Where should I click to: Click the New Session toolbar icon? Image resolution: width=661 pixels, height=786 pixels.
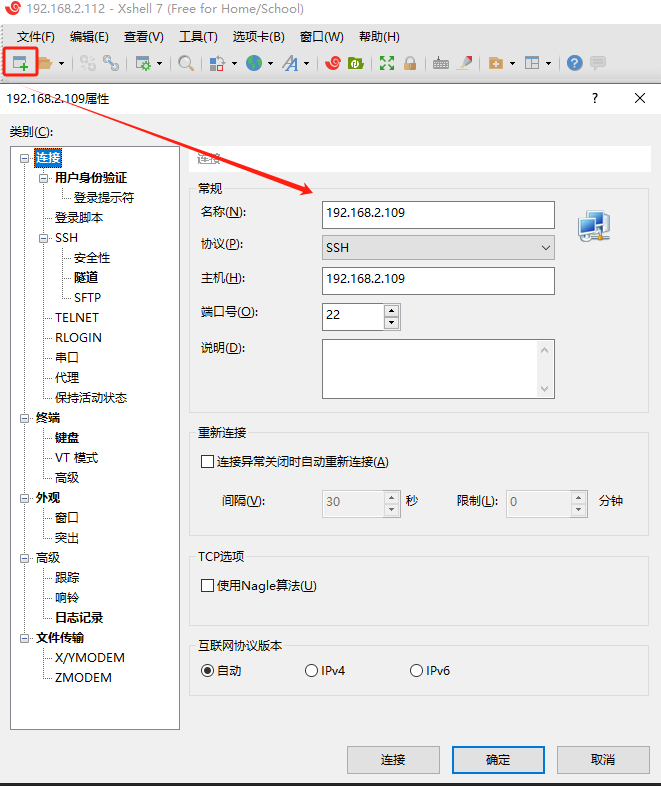[x=20, y=63]
